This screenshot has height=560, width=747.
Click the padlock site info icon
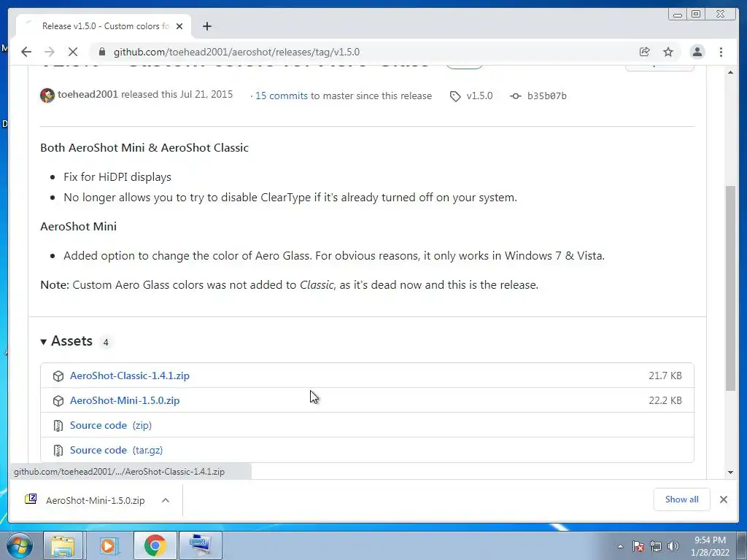101,52
